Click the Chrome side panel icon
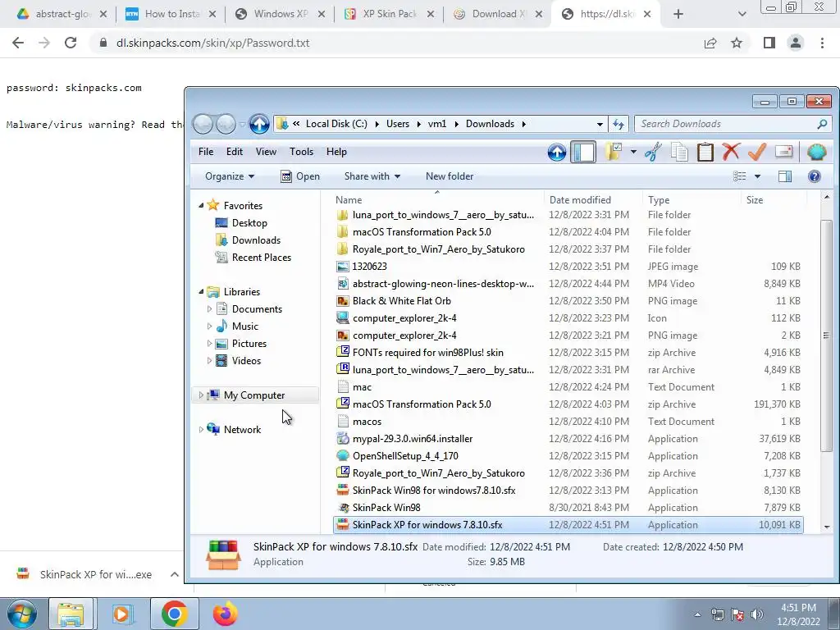Screen dimensions: 840x630 769,43
